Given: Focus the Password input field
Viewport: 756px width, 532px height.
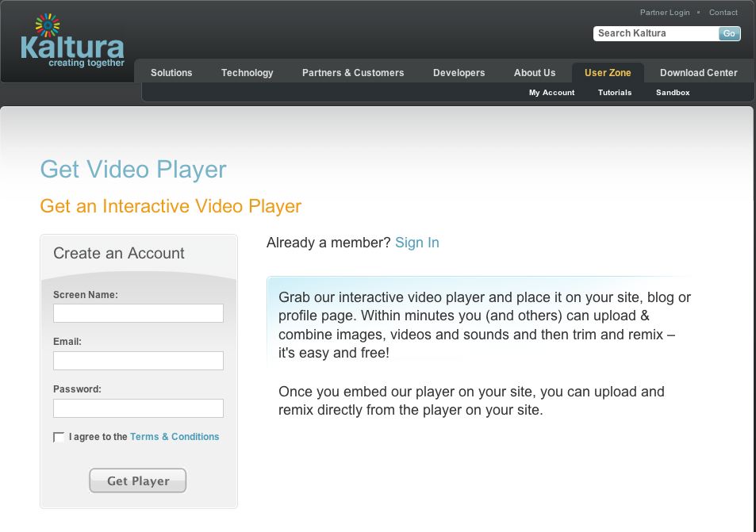Looking at the screenshot, I should (138, 408).
